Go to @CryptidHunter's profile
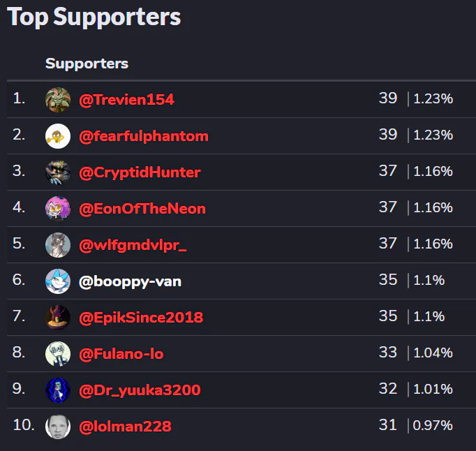476x451 pixels. (x=140, y=172)
